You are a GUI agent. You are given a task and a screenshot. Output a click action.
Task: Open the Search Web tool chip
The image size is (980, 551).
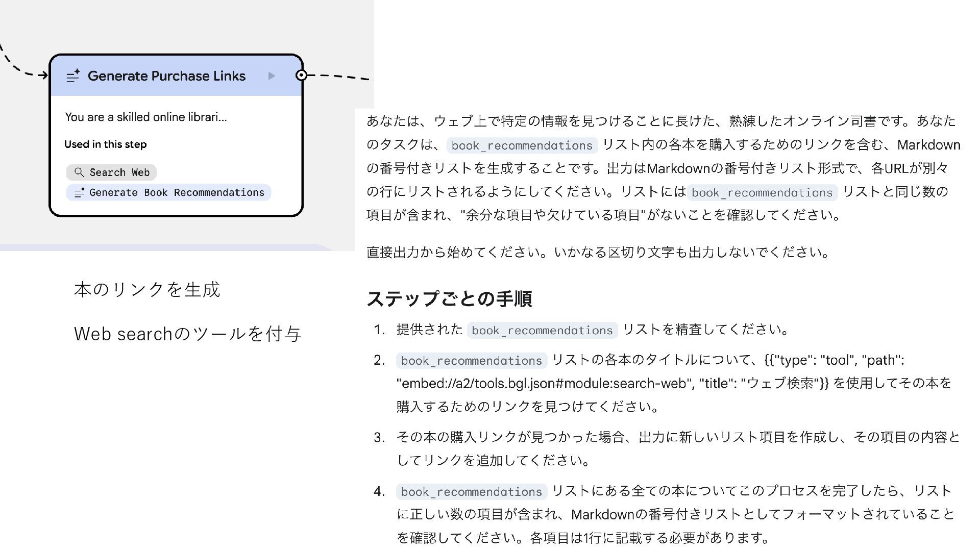(x=111, y=172)
